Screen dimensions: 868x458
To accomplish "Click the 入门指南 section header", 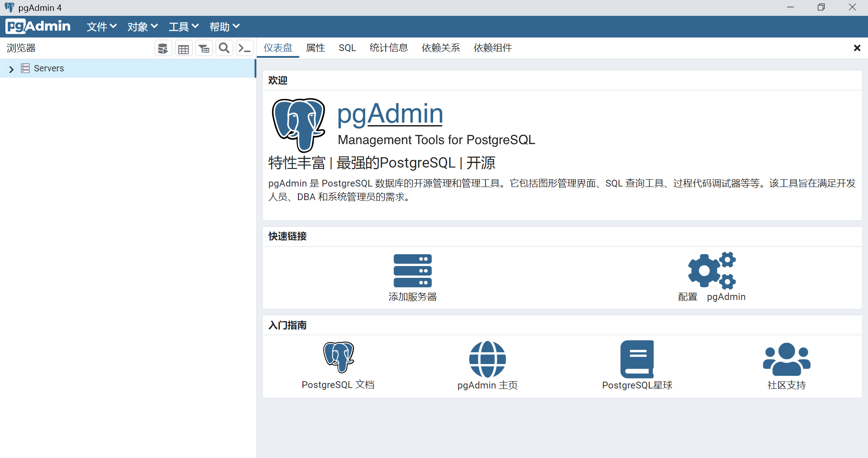I will click(x=288, y=325).
